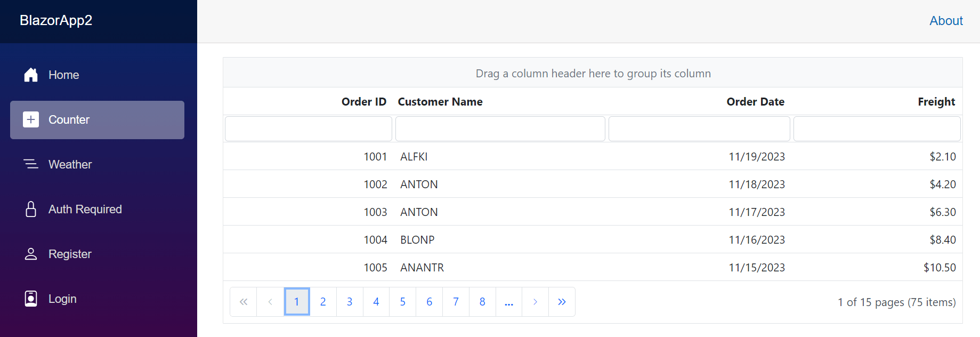This screenshot has height=337, width=980.
Task: Select page 8 in the pager
Action: click(482, 302)
